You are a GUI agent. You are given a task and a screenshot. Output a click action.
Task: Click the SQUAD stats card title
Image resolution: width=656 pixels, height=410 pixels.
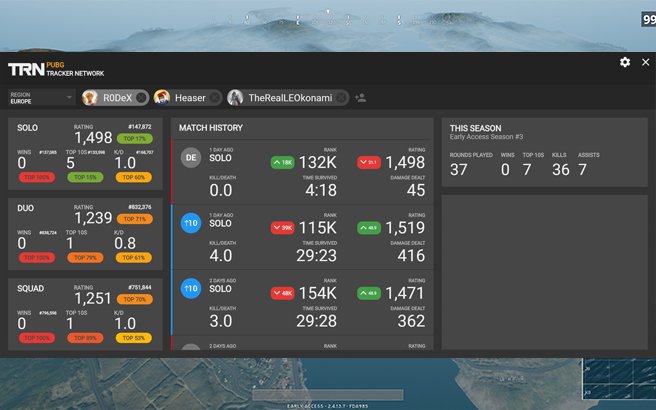31,289
